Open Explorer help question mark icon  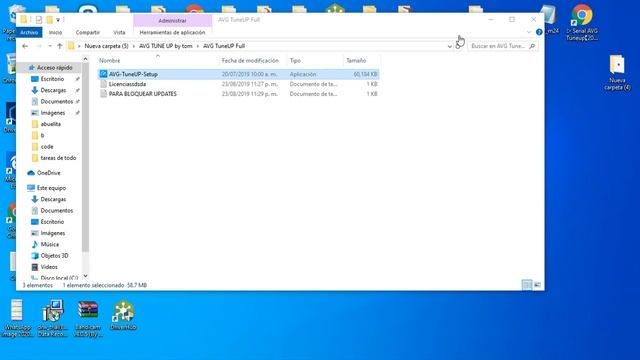click(539, 32)
